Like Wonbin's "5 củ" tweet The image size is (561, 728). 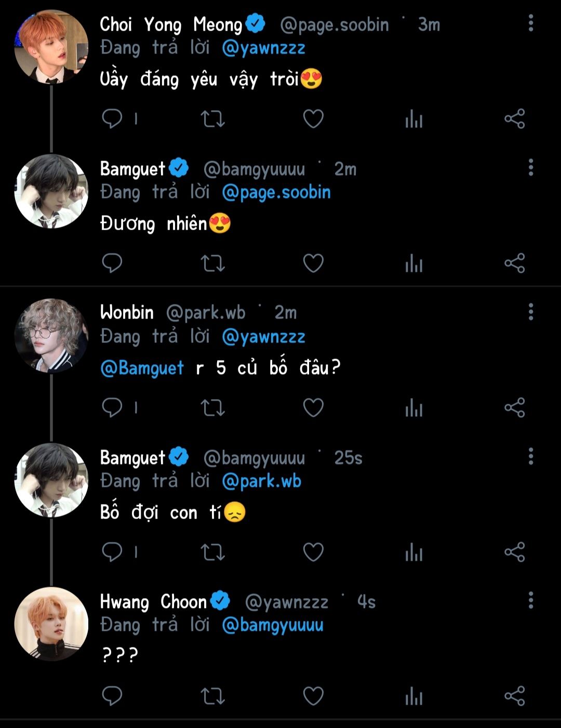313,408
